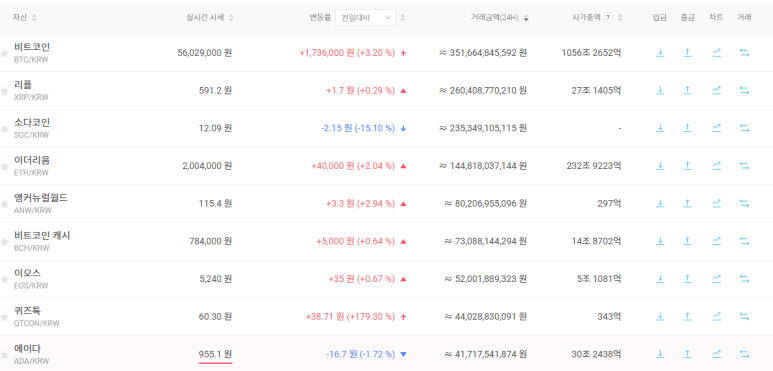Open 소다코인 asset name link
Viewport: 773px width, 371px height.
coord(32,123)
